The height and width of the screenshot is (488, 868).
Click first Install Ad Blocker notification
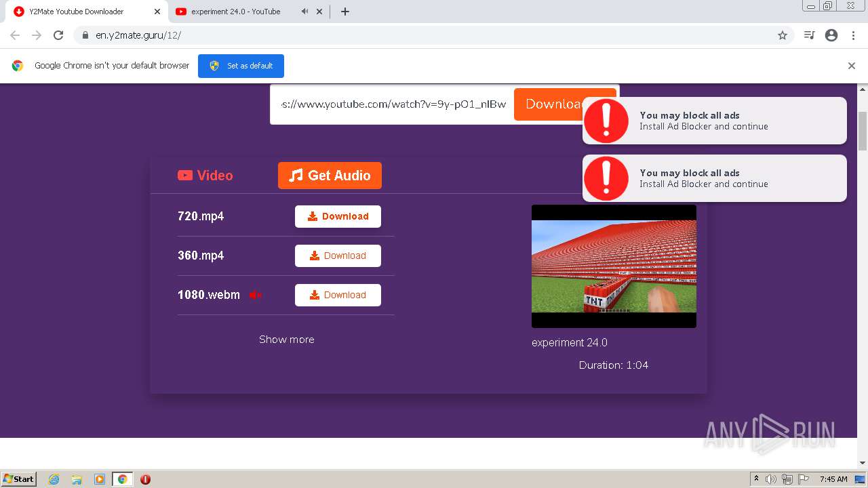pyautogui.click(x=715, y=121)
